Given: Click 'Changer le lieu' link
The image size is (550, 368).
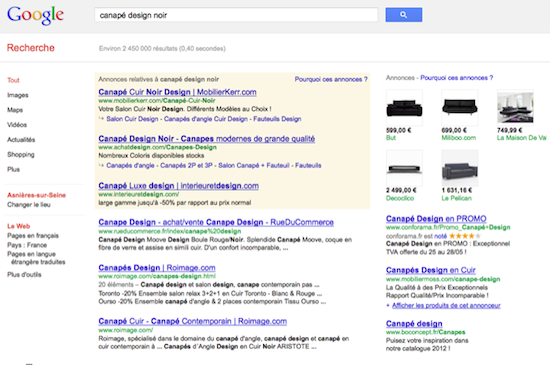Looking at the screenshot, I should (x=29, y=205).
